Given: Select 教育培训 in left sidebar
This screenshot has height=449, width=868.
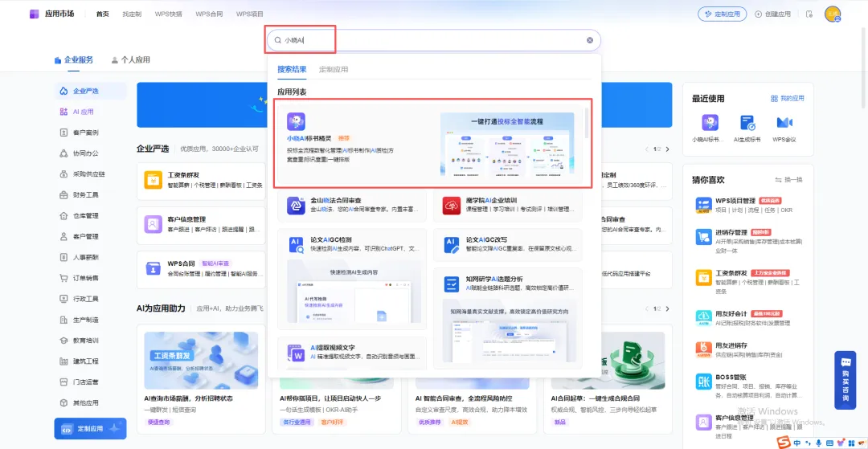Looking at the screenshot, I should [90, 341].
